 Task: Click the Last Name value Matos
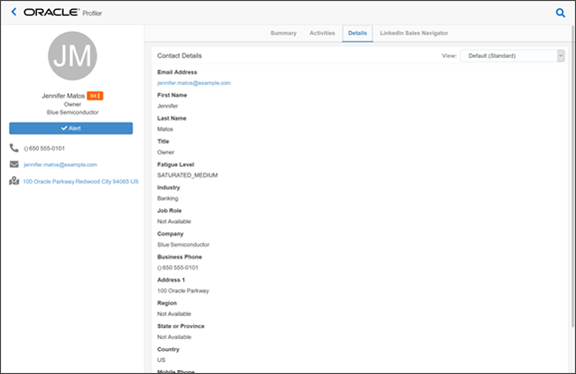click(x=165, y=129)
